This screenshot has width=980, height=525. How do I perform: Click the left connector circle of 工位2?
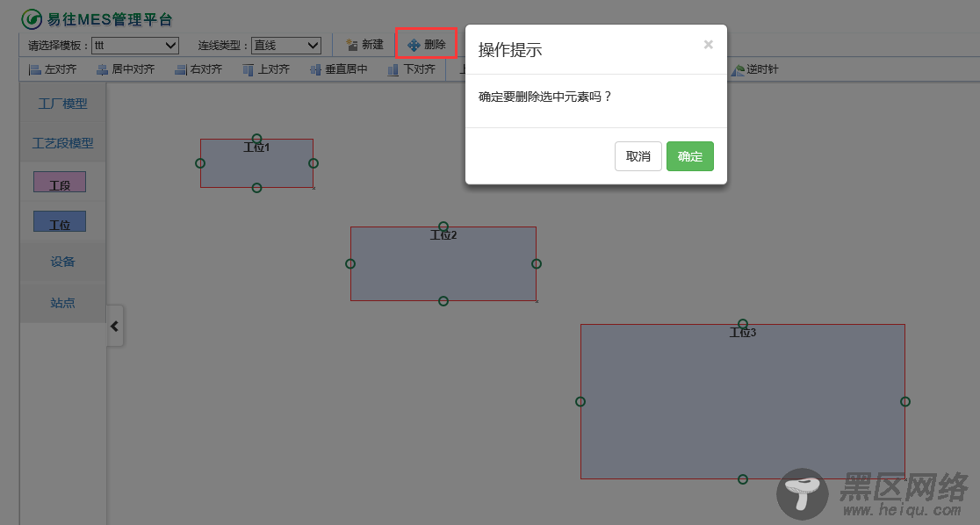pyautogui.click(x=350, y=263)
